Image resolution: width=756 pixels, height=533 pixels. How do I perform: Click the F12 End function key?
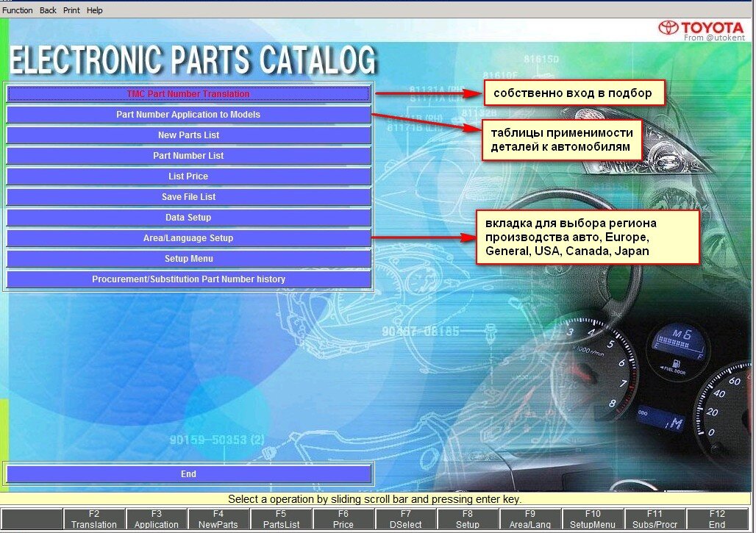coord(717,520)
